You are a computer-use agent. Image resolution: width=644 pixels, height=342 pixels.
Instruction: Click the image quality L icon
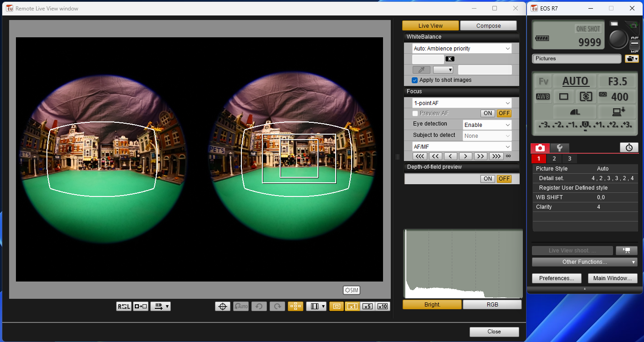tap(575, 111)
